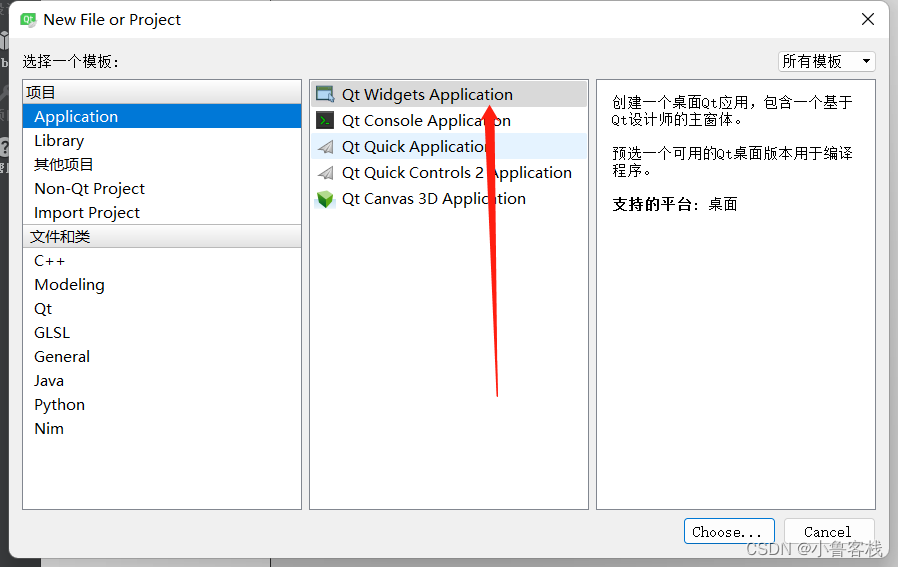The image size is (898, 567).
Task: Select the Java files category
Action: 162,381
